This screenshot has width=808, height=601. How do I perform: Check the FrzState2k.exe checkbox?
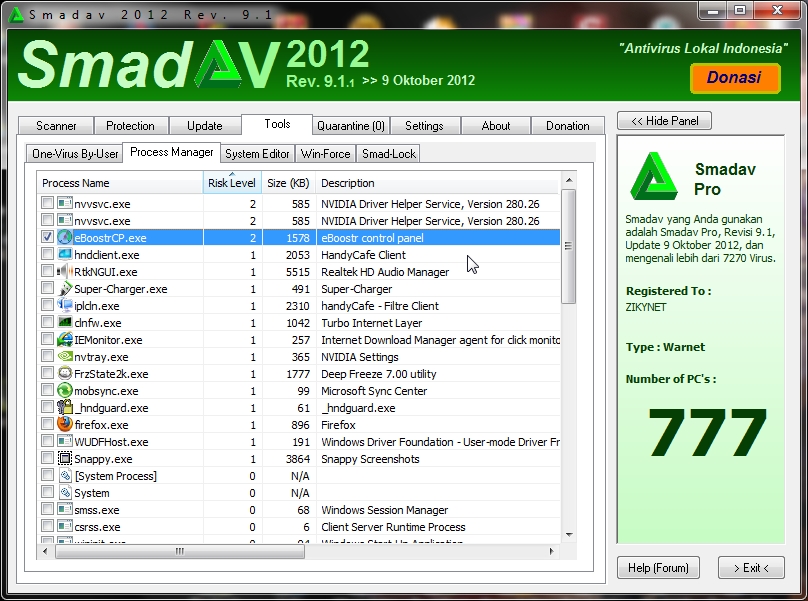[47, 373]
